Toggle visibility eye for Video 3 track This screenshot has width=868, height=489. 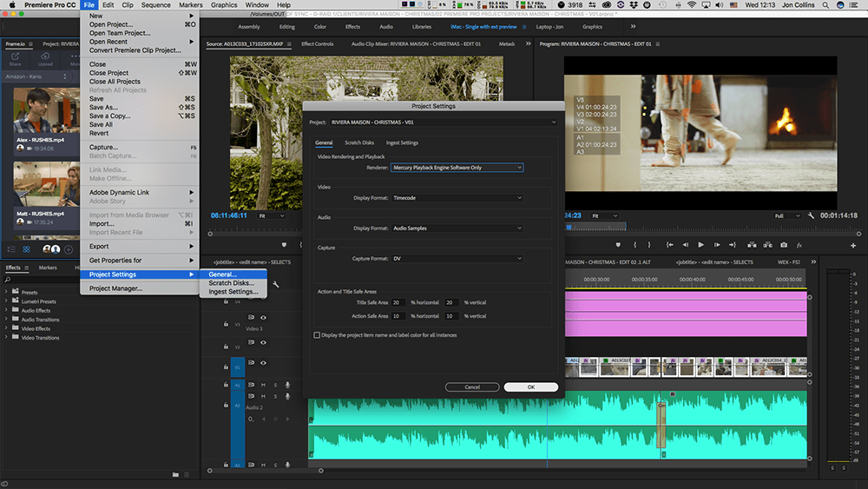coord(263,318)
